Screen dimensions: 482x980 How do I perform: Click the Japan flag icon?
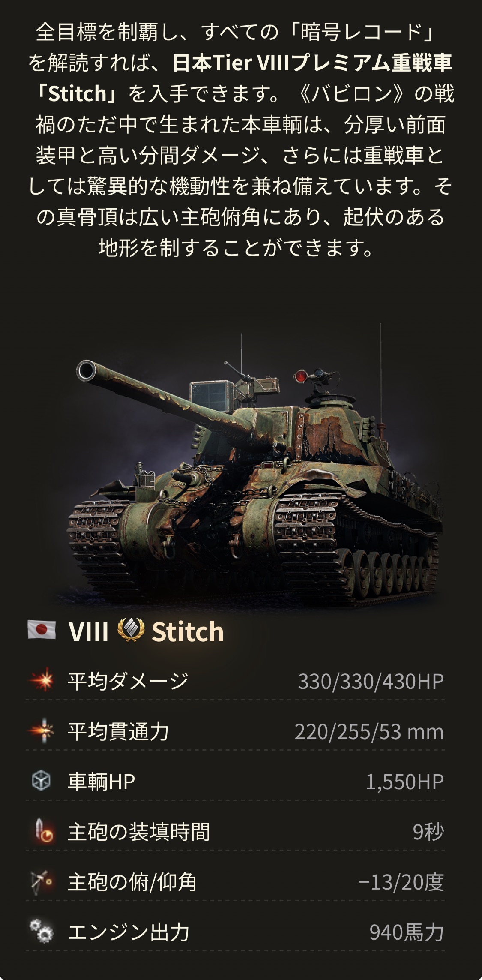42,630
